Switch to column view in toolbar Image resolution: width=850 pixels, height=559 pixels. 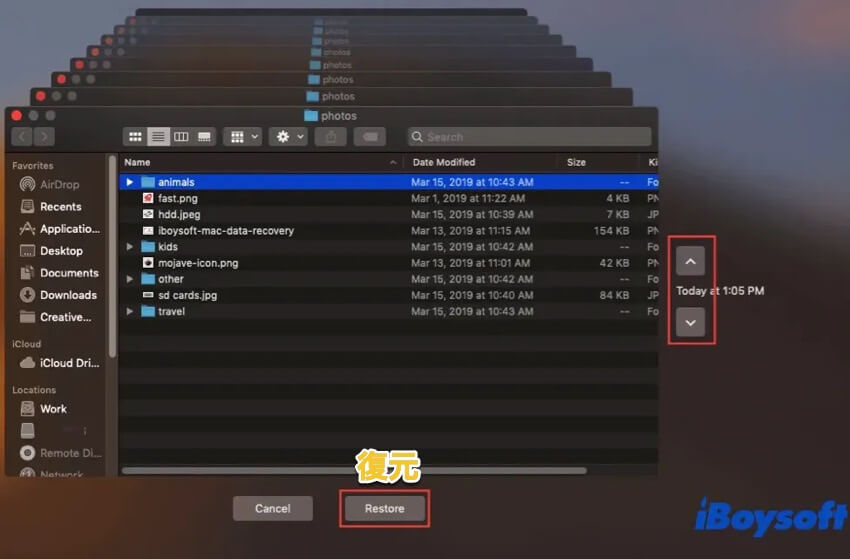point(181,136)
